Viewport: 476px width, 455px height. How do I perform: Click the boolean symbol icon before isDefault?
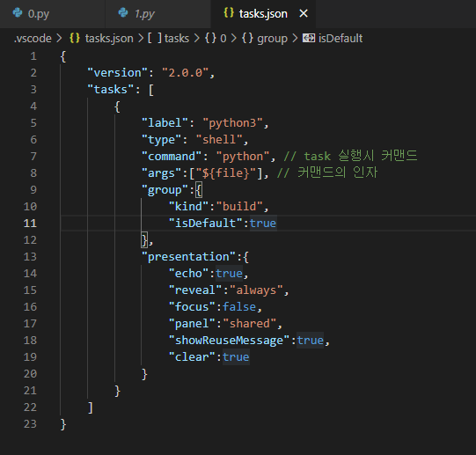pyautogui.click(x=309, y=38)
